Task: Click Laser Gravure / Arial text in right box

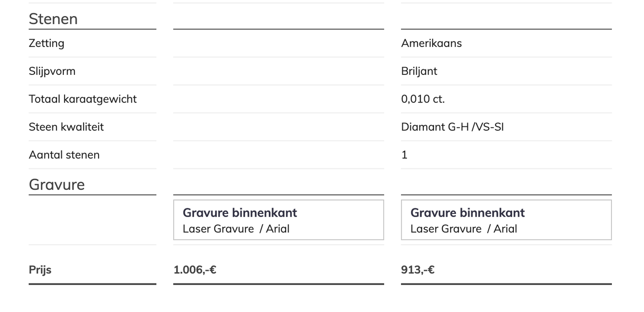Action: [464, 229]
